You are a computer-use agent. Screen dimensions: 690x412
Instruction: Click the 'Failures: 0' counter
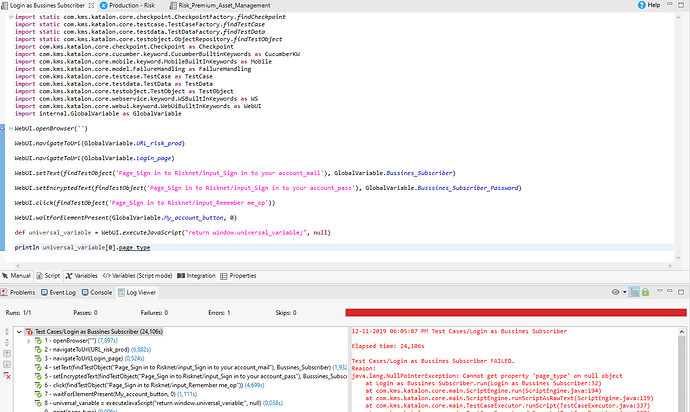pyautogui.click(x=154, y=313)
